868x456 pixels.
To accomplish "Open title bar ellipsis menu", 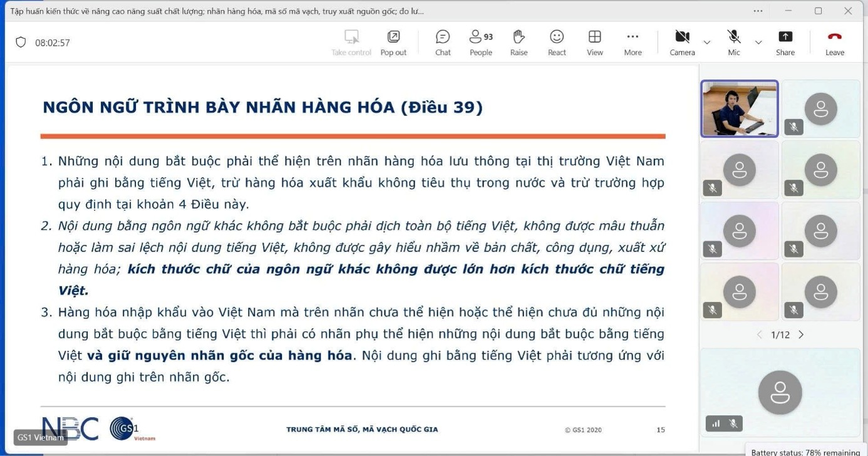I will [x=758, y=11].
